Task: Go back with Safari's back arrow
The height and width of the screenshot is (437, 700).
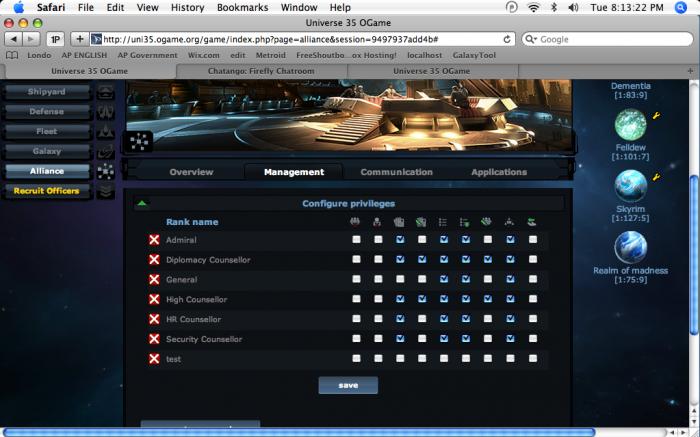Action: 13,39
